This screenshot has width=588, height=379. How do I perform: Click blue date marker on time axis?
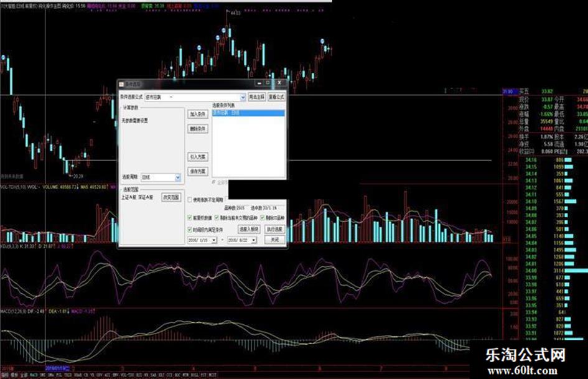click(x=57, y=369)
